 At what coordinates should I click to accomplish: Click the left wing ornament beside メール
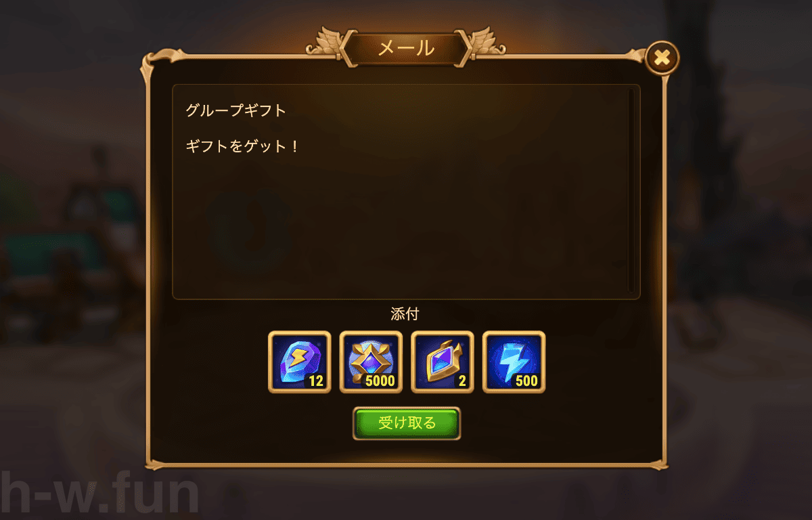pyautogui.click(x=325, y=42)
